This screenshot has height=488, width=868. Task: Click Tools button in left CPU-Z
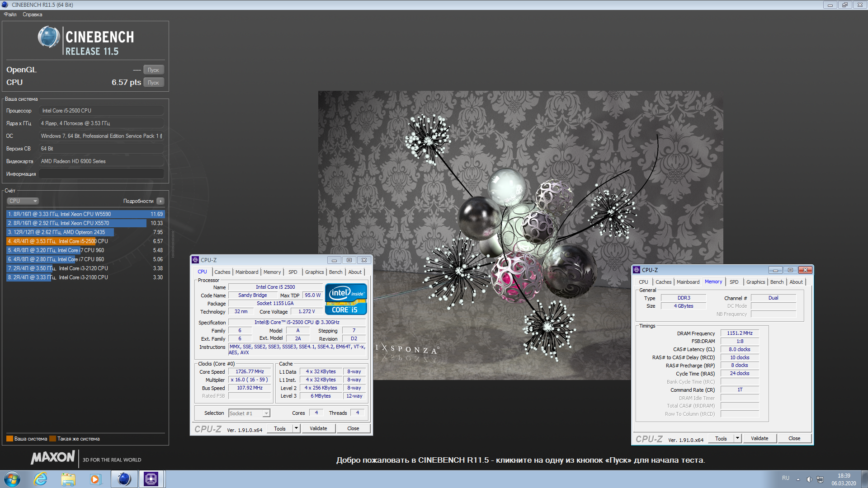[x=280, y=428]
